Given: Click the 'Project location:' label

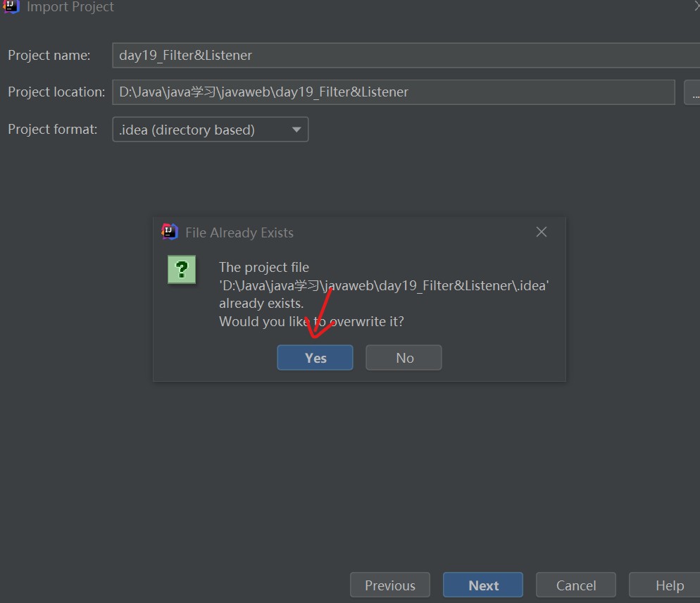Looking at the screenshot, I should tap(56, 92).
